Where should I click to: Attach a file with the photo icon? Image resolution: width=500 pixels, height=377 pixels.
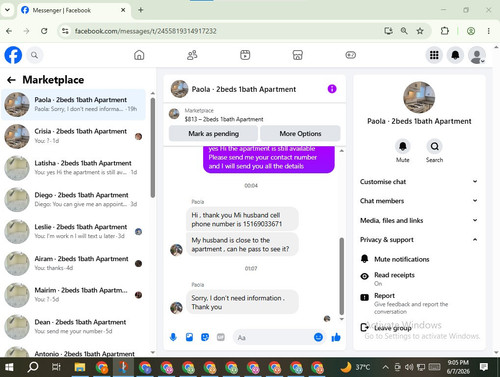(x=189, y=337)
